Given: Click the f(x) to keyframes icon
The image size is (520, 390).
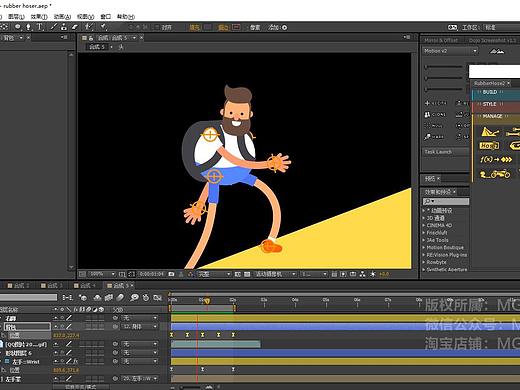Looking at the screenshot, I should pos(496,160).
